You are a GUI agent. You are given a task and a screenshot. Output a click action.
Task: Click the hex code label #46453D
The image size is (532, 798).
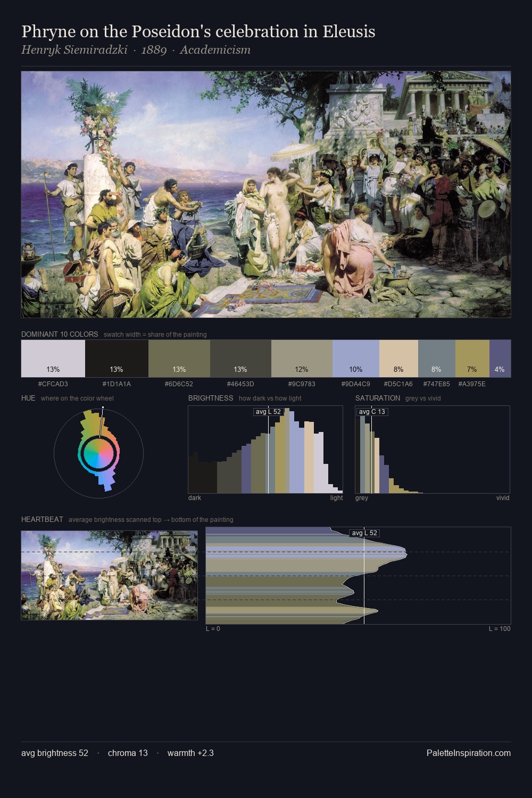[240, 384]
